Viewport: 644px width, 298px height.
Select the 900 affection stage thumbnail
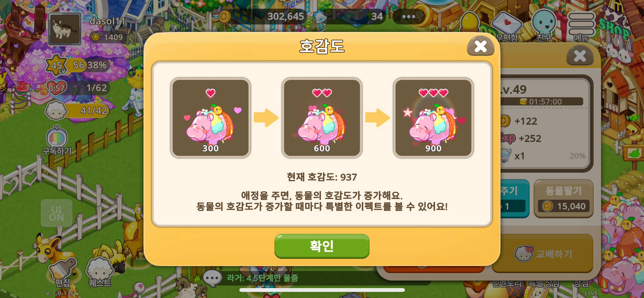[x=433, y=118]
